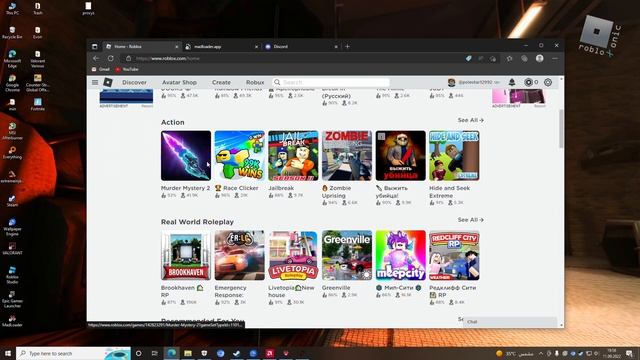Click the Roblox logo home icon
The width and height of the screenshot is (640, 360).
108,82
